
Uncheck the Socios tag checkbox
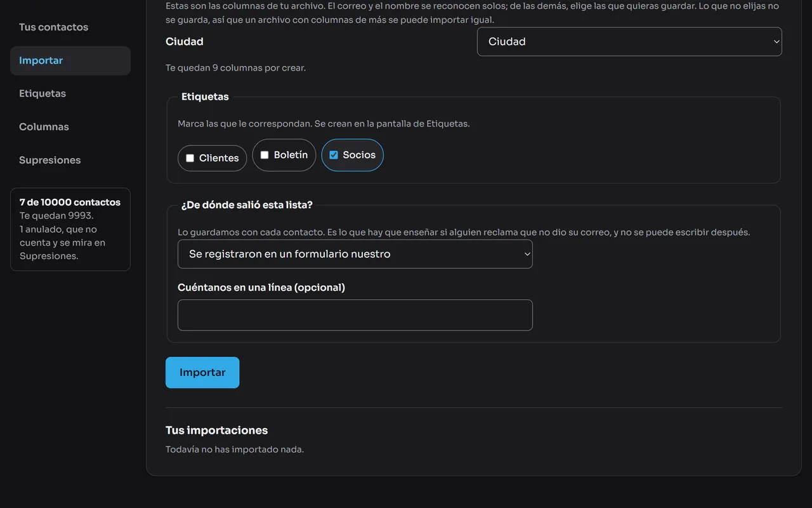click(x=334, y=155)
